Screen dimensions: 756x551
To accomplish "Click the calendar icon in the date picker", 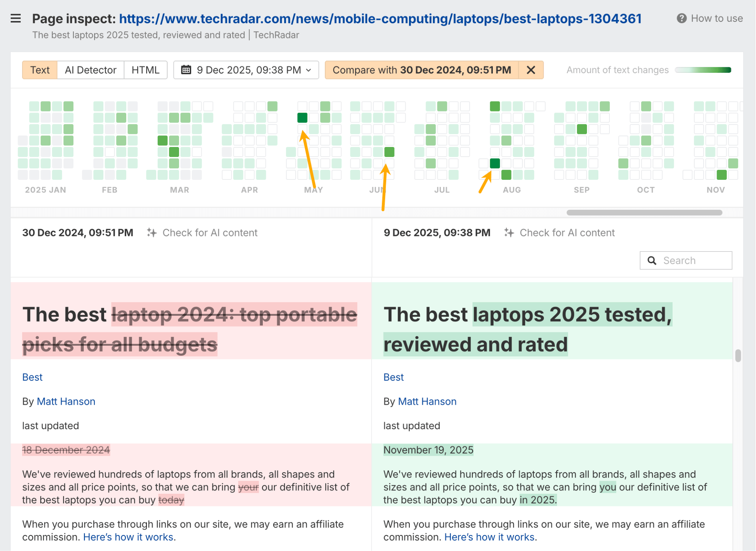I will [x=186, y=70].
